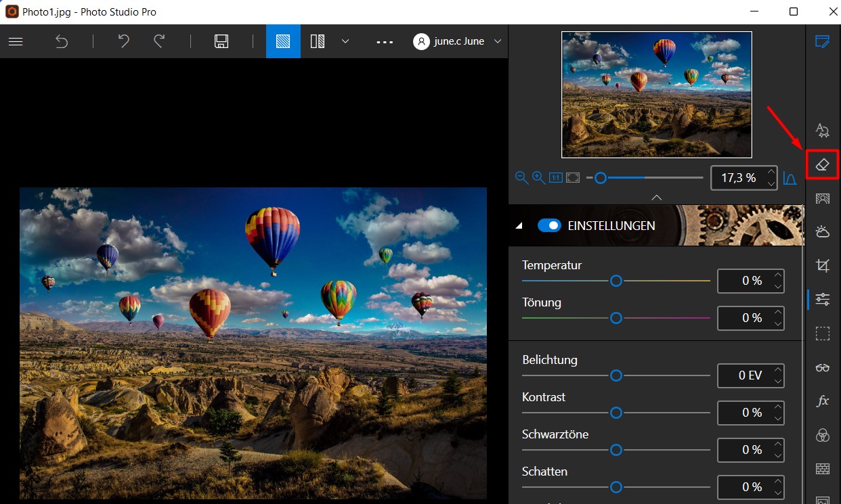The height and width of the screenshot is (504, 841).
Task: Decrease Belichtung with the down arrow
Action: pos(778,380)
